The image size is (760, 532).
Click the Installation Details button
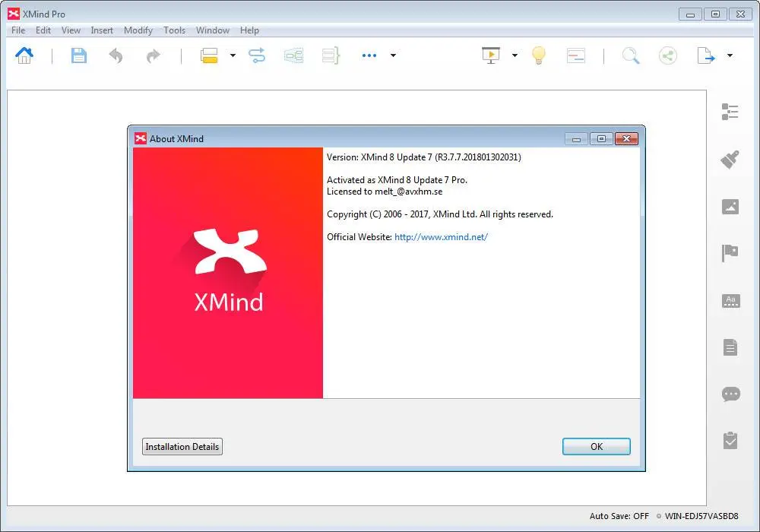[182, 446]
